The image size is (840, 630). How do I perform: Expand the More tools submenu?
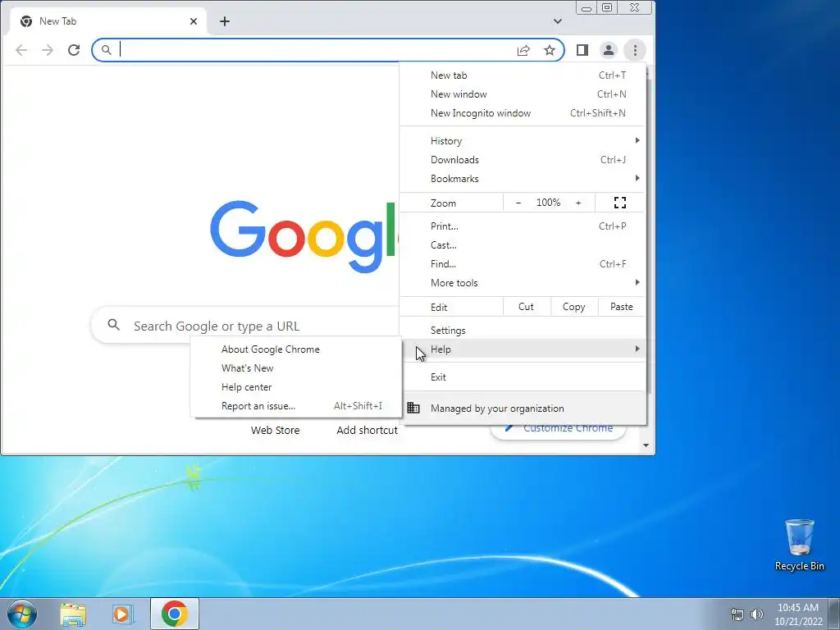pos(523,282)
